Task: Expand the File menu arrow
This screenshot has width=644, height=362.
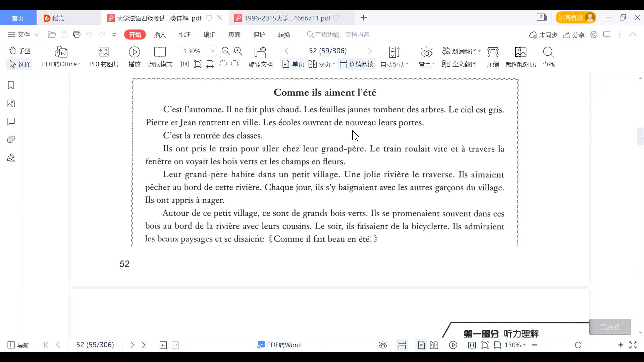Action: pyautogui.click(x=36, y=35)
